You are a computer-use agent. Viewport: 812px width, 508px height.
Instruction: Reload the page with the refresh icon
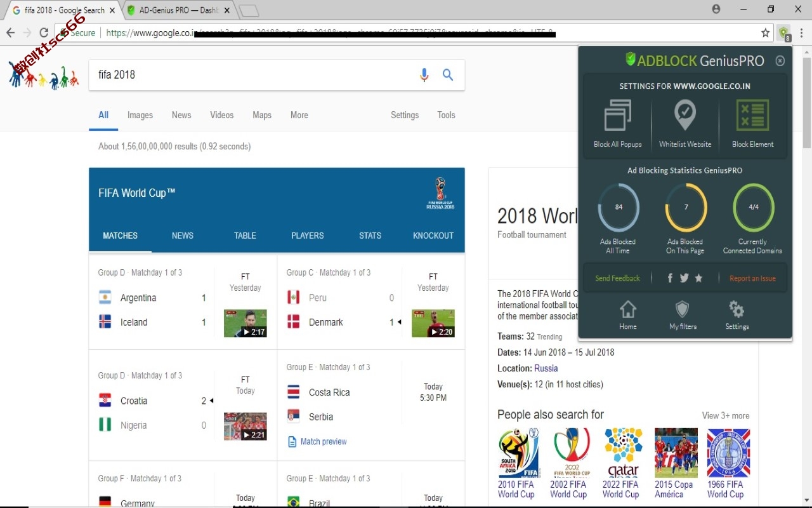(44, 33)
